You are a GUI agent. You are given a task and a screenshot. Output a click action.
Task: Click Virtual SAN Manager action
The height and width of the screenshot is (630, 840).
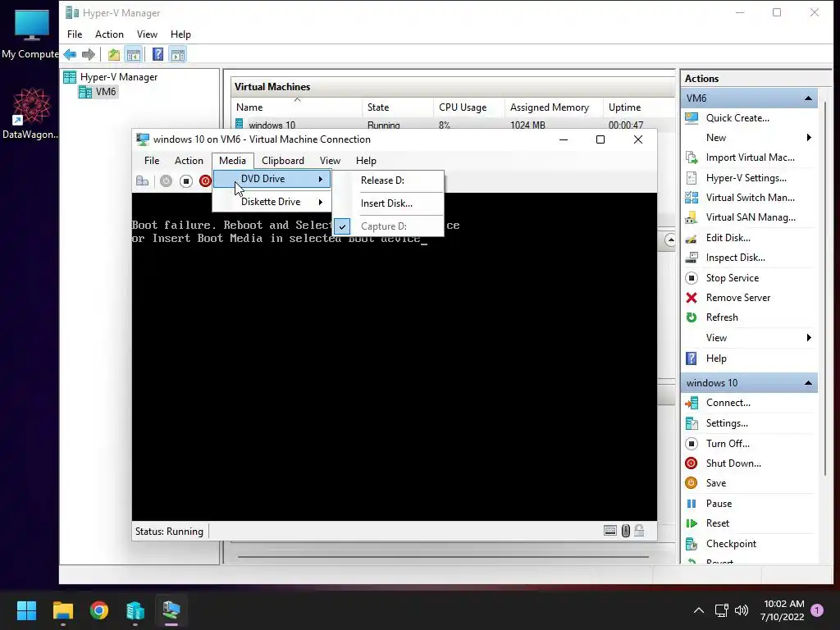[751, 217]
